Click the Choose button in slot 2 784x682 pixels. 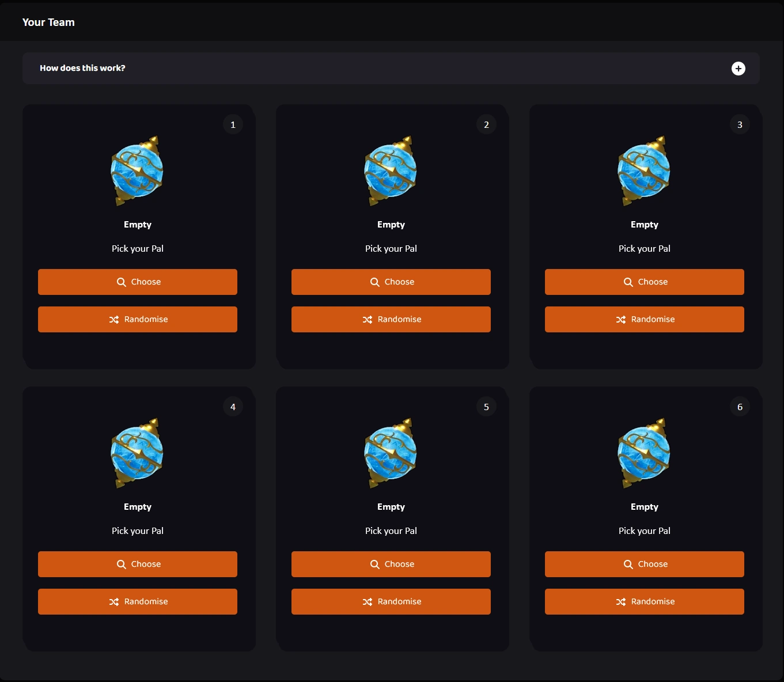391,282
